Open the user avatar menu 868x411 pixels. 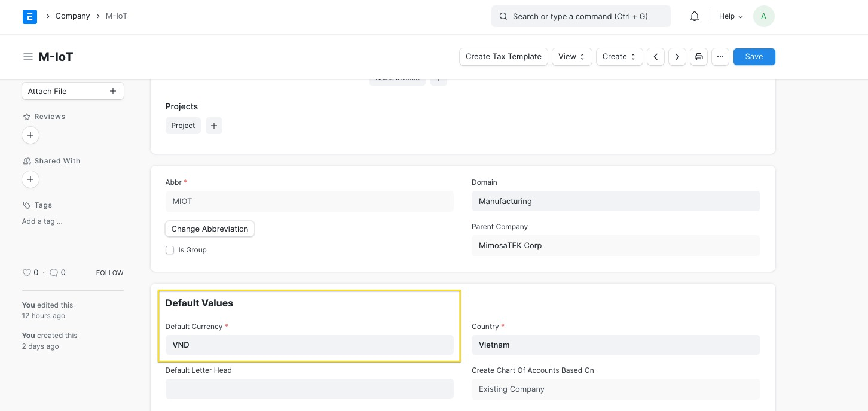coord(763,16)
